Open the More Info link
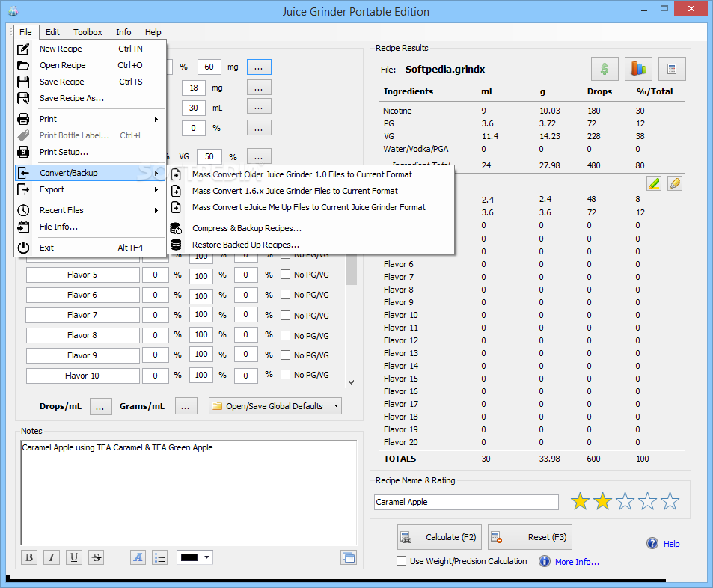Image resolution: width=713 pixels, height=588 pixels. click(577, 562)
